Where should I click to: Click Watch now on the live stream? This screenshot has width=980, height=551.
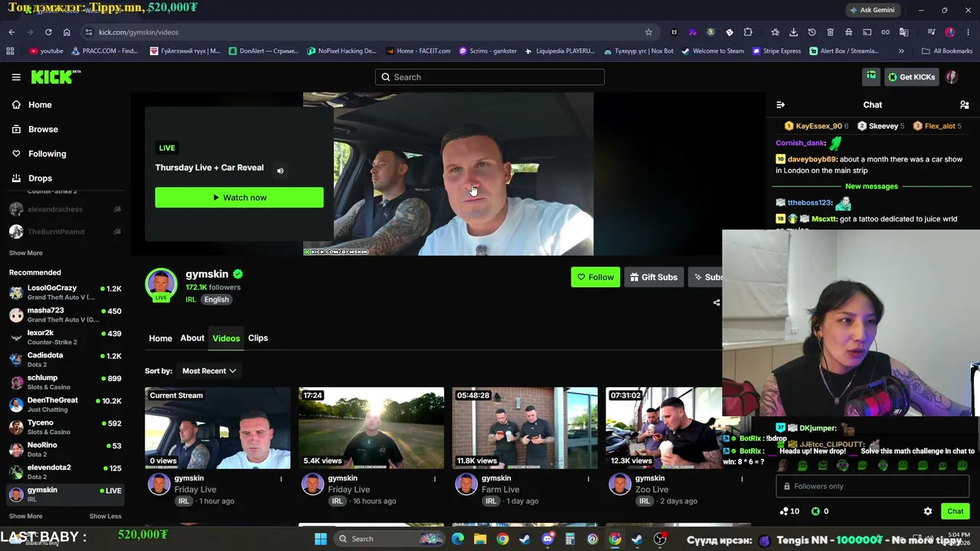[239, 197]
